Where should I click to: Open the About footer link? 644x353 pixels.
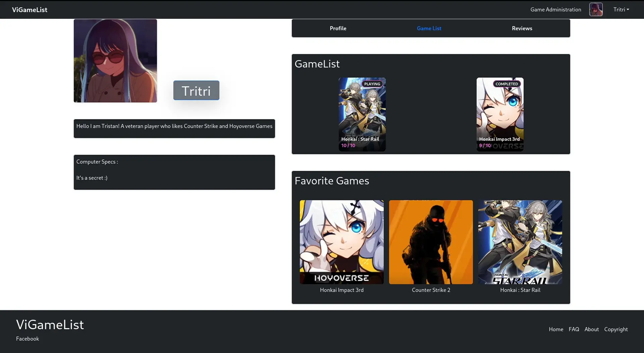[591, 330]
